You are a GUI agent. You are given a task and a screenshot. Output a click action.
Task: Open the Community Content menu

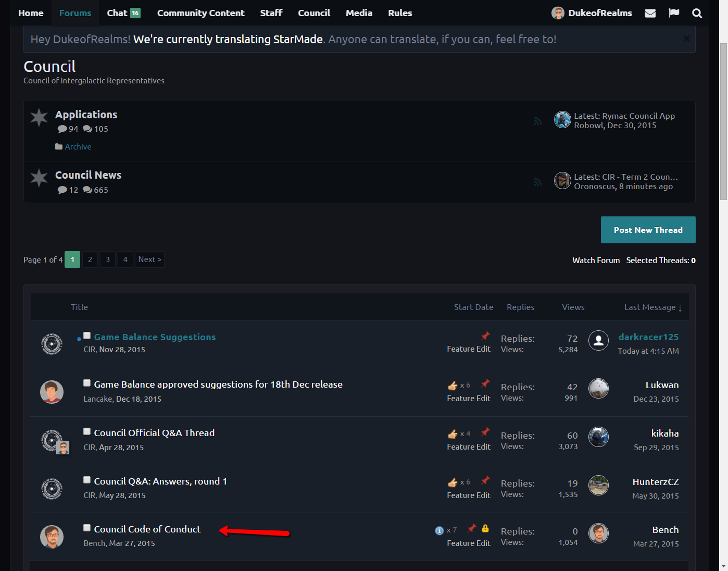tap(200, 13)
